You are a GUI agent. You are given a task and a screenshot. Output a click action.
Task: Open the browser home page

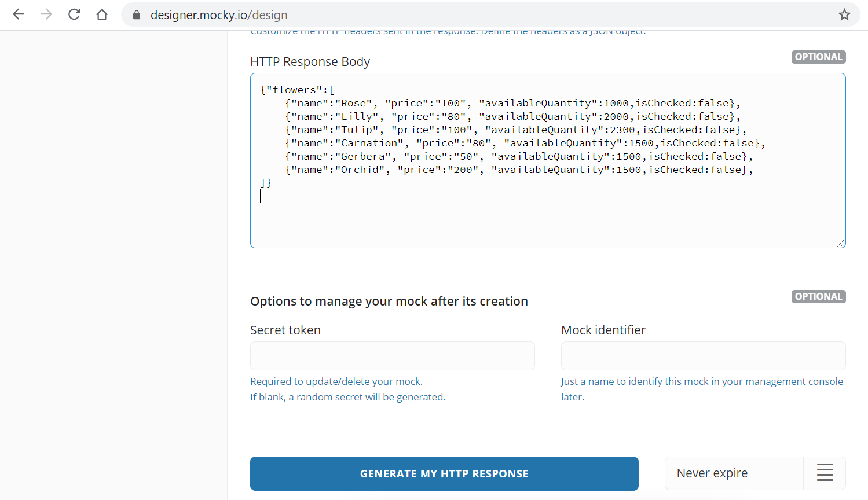pyautogui.click(x=102, y=14)
